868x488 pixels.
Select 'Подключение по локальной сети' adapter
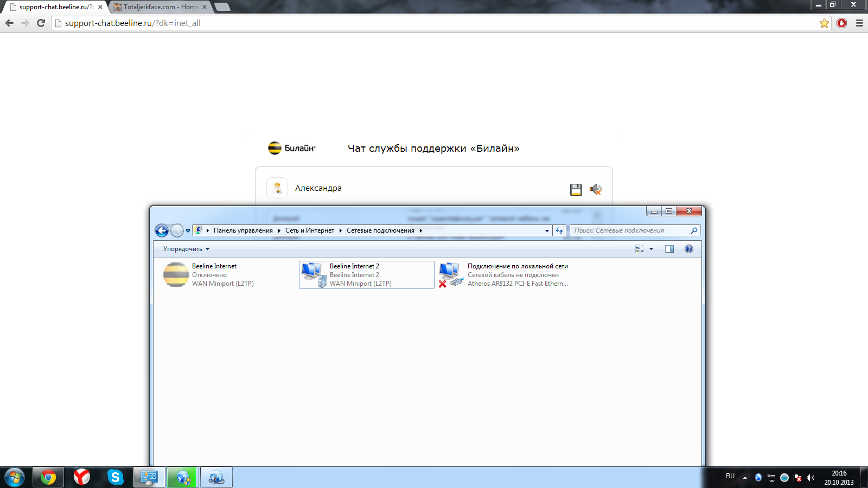coord(504,275)
